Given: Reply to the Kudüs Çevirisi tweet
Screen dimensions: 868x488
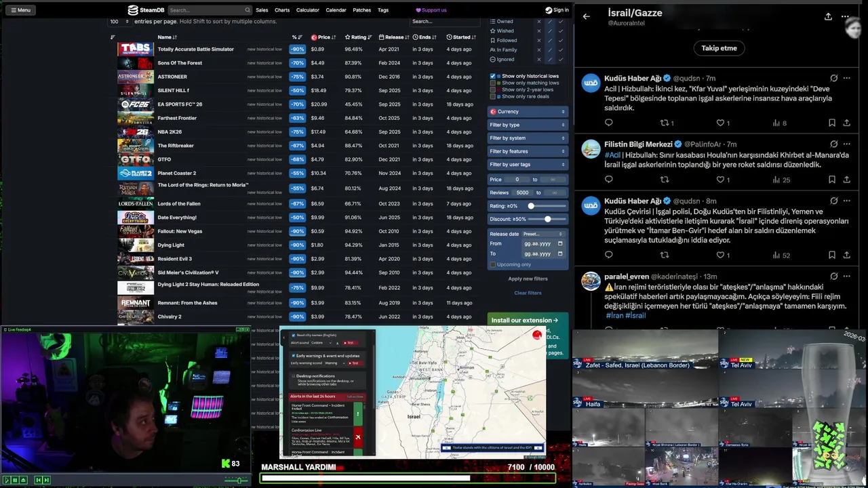Looking at the screenshot, I should 608,255.
